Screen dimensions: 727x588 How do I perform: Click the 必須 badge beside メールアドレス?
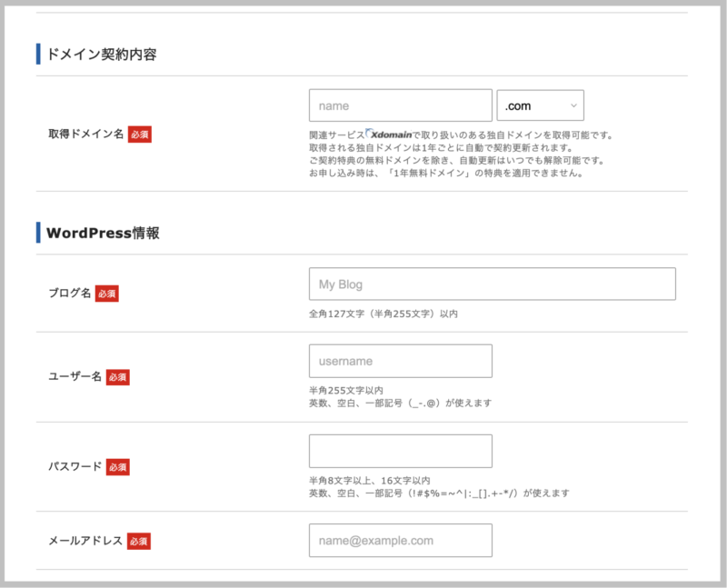pos(139,541)
